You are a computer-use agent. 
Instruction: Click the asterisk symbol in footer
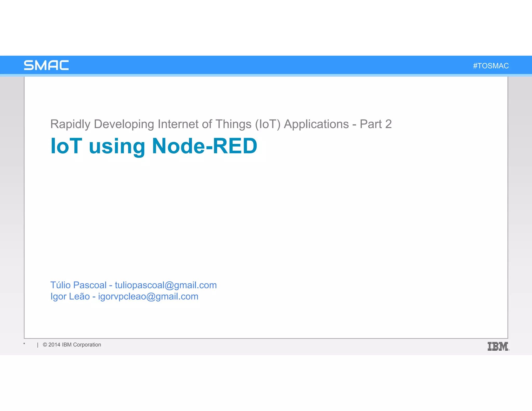click(24, 344)
